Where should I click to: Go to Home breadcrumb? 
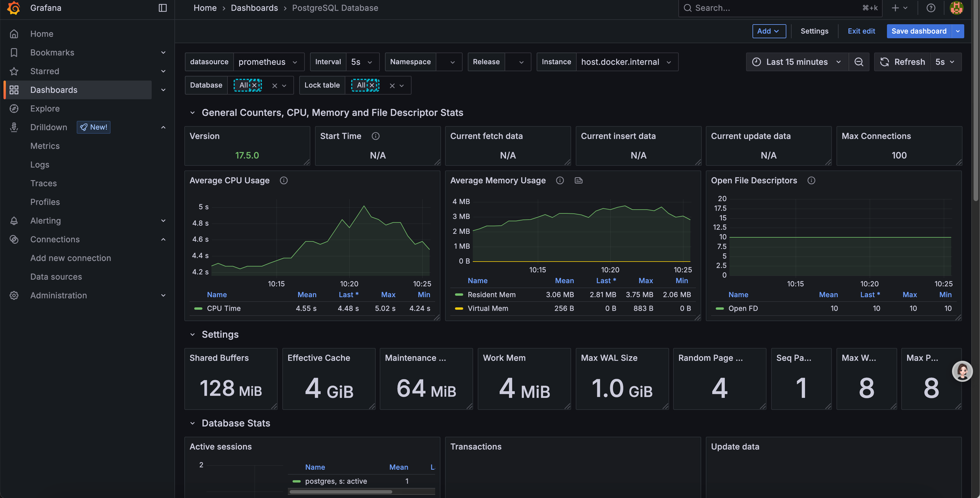[205, 8]
